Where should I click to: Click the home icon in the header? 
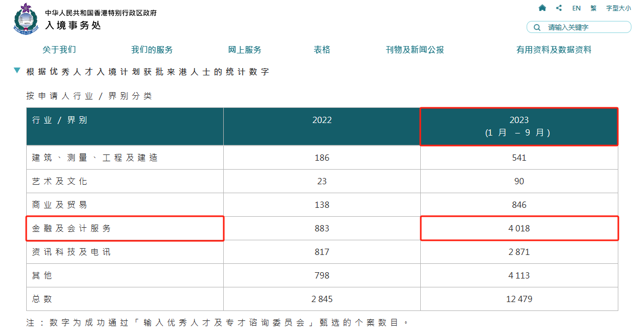(542, 8)
